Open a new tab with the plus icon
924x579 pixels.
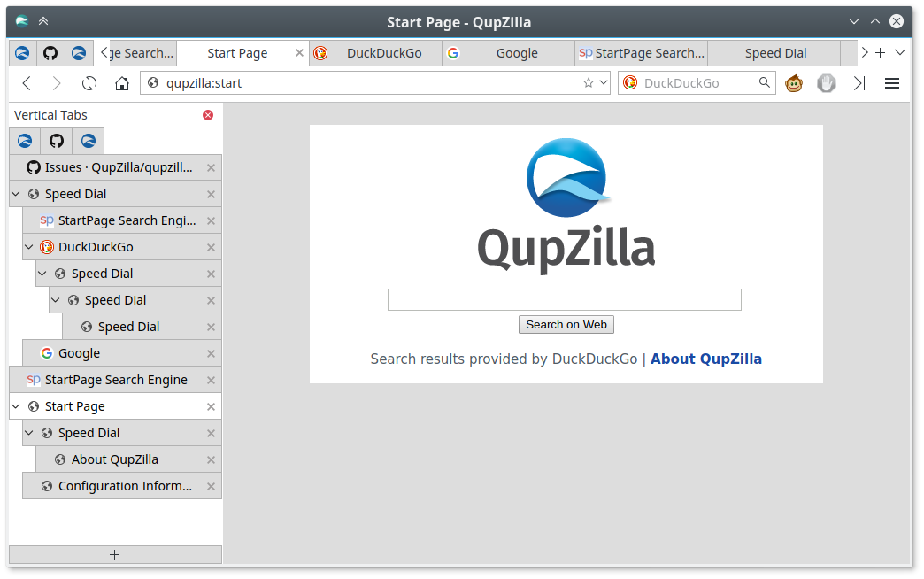pos(880,53)
